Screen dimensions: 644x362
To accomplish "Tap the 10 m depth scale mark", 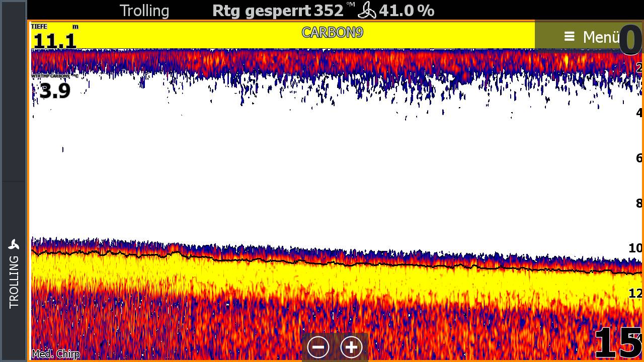I will click(x=635, y=248).
